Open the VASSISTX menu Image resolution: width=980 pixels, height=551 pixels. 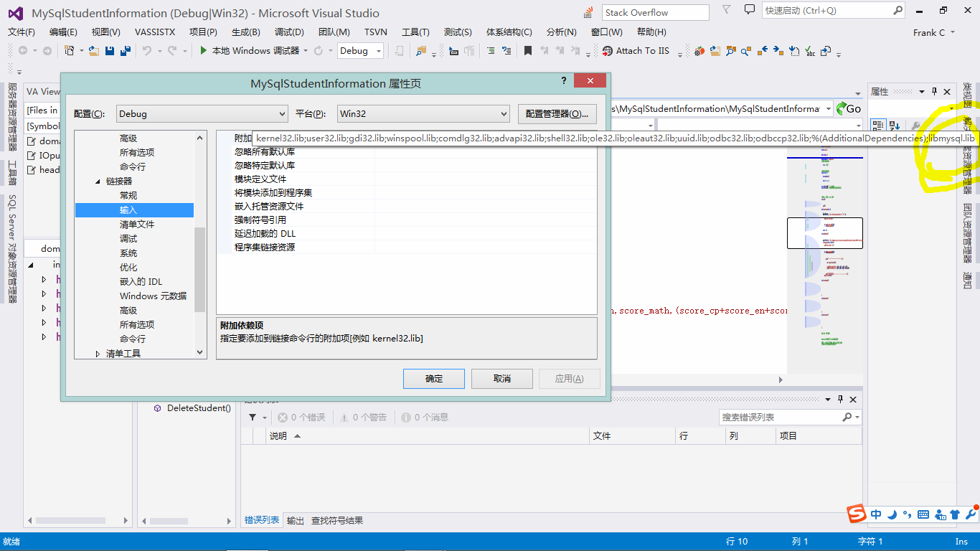(154, 32)
